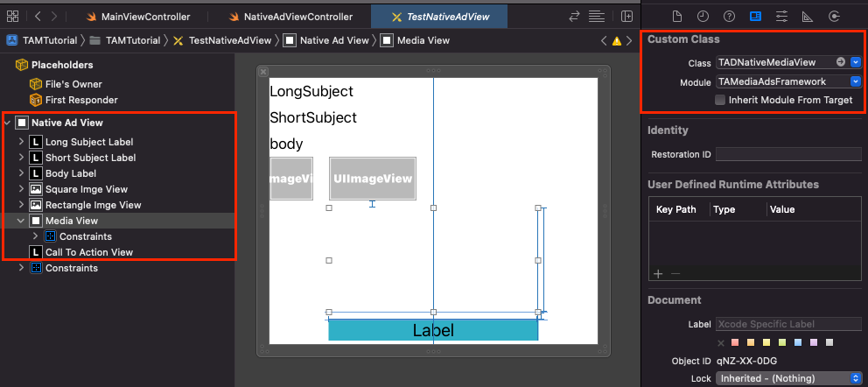Close the canvas view with the X handle
The height and width of the screenshot is (387, 868).
(x=263, y=72)
